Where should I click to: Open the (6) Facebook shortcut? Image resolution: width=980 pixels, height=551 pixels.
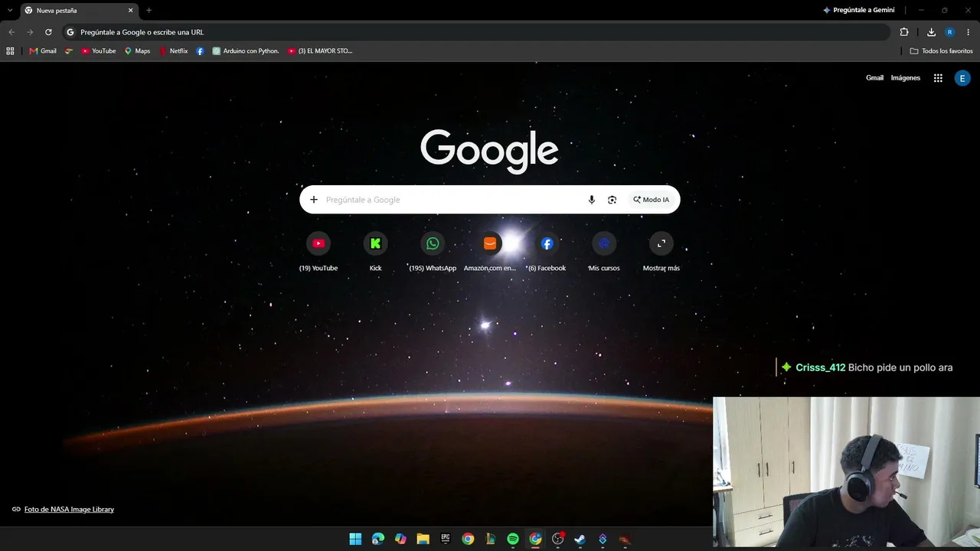point(547,252)
